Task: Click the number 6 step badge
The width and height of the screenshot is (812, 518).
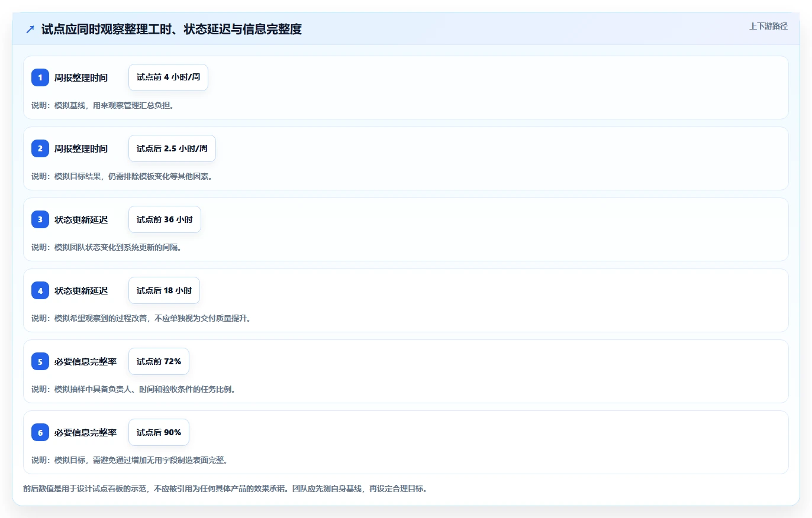Action: (x=40, y=432)
